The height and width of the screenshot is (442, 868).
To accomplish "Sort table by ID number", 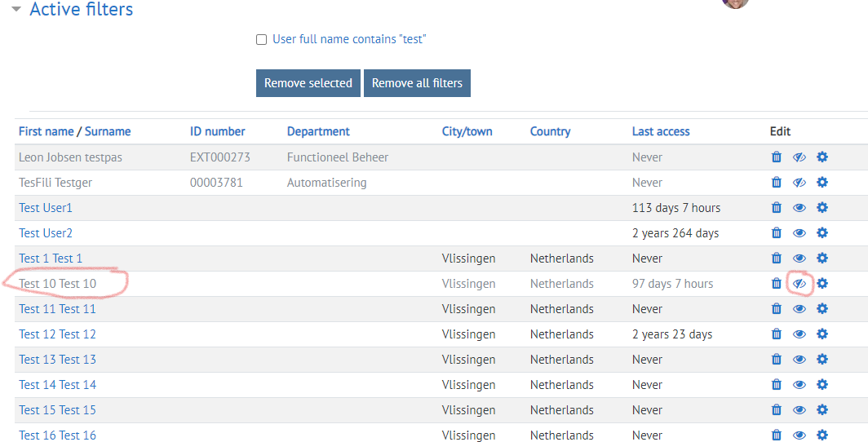I will pos(218,131).
